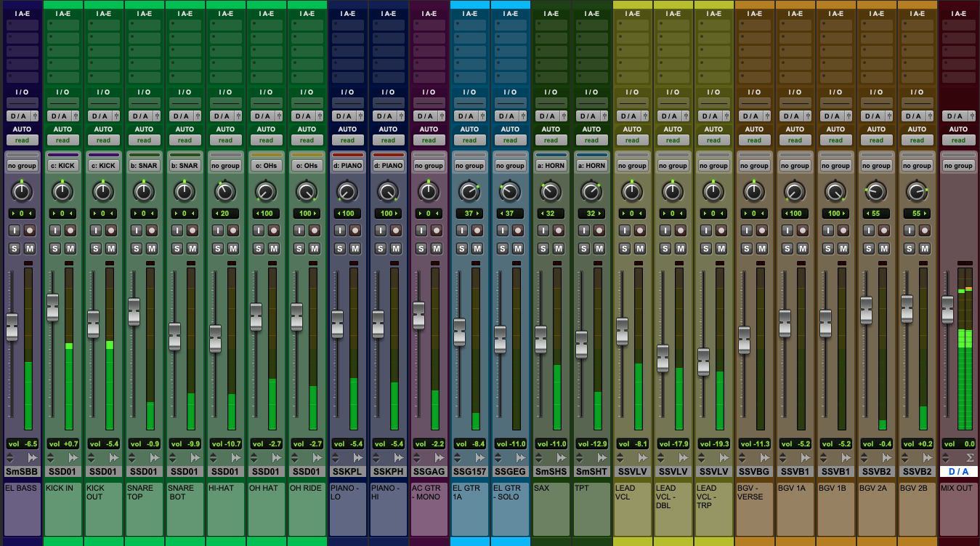Click SSKPL track name button
The image size is (980, 546).
coord(347,471)
